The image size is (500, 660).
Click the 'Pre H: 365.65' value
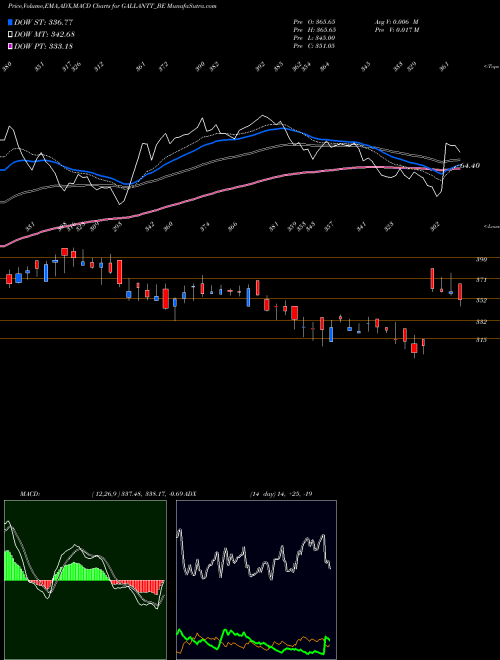coord(314,30)
